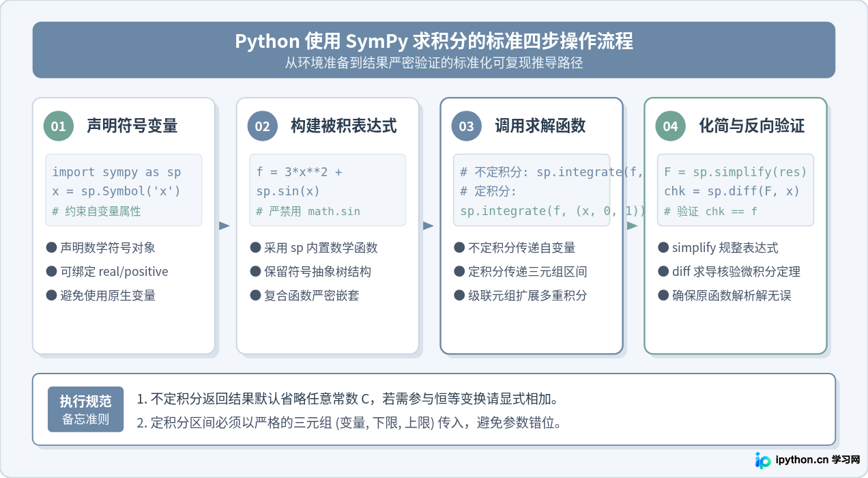Click the comment # 不定积分: sp.integrate(f,
The image size is (868, 478).
(x=551, y=172)
